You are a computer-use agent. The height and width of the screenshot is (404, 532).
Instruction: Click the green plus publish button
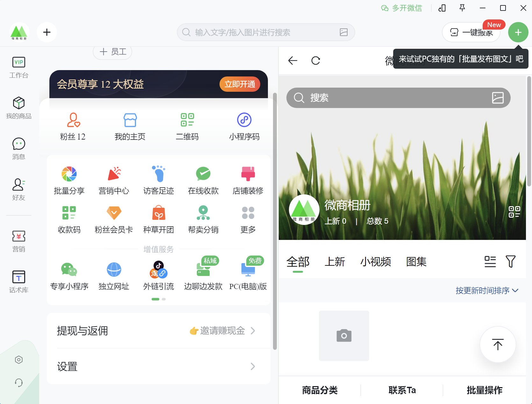pyautogui.click(x=518, y=32)
